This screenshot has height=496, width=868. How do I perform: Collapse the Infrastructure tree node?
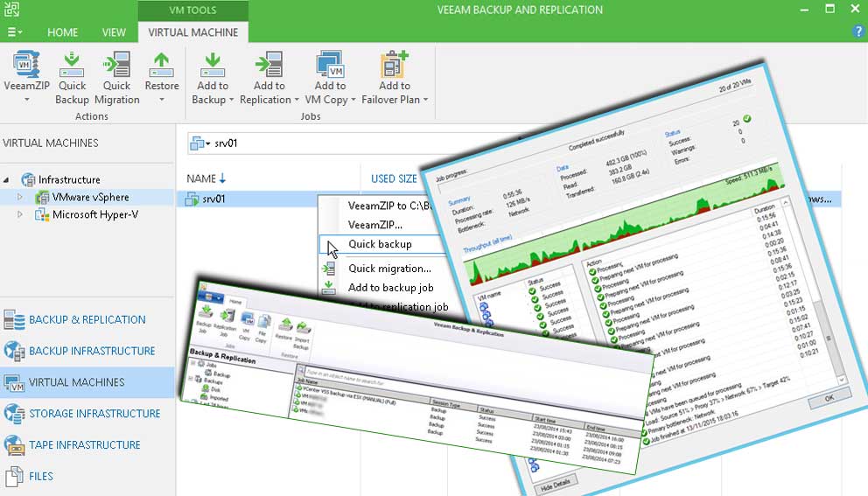click(x=7, y=180)
